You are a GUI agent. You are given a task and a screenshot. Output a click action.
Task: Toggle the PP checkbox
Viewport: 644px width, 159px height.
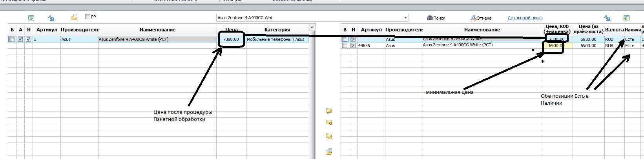(88, 17)
